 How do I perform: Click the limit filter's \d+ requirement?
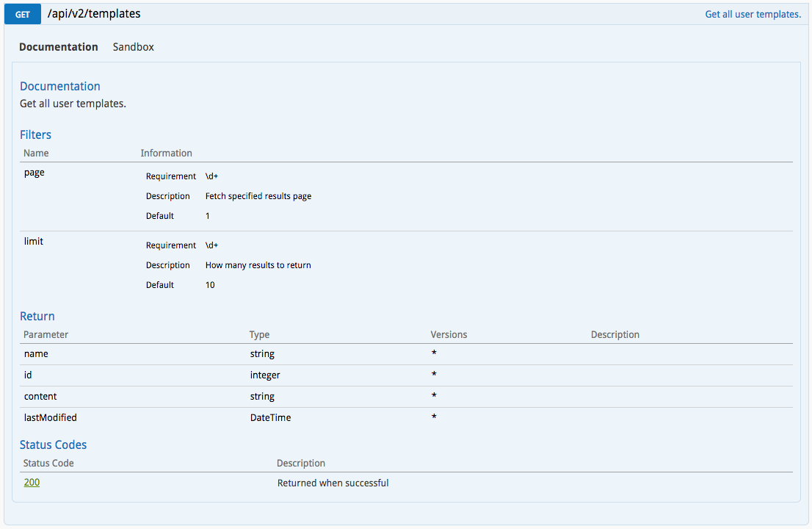click(211, 245)
